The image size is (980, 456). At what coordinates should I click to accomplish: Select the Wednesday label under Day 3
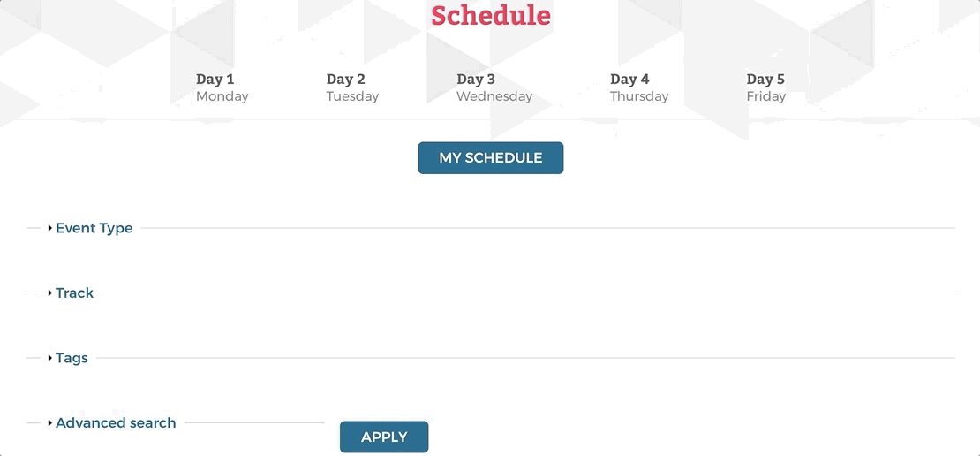[x=494, y=96]
